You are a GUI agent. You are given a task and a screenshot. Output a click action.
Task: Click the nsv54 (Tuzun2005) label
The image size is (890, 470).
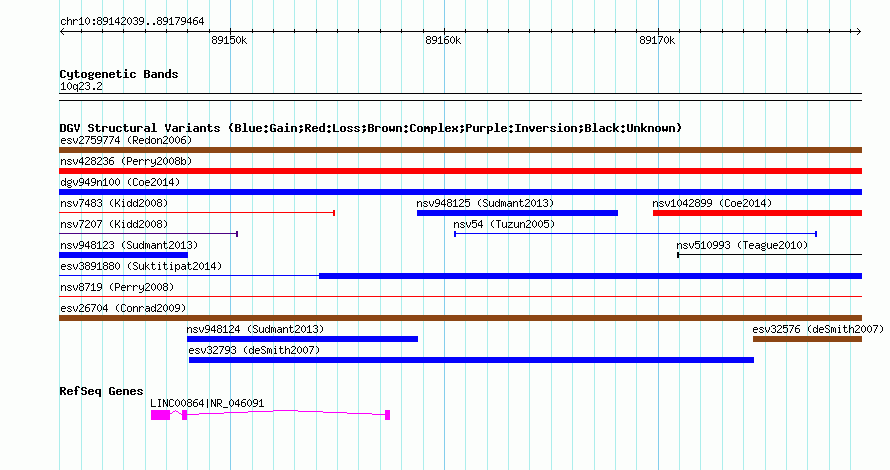tap(504, 224)
